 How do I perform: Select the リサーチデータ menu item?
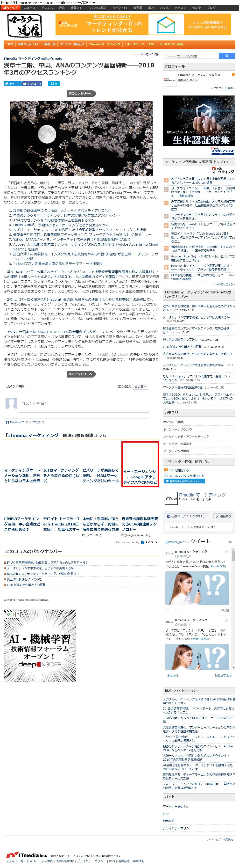(x=134, y=44)
